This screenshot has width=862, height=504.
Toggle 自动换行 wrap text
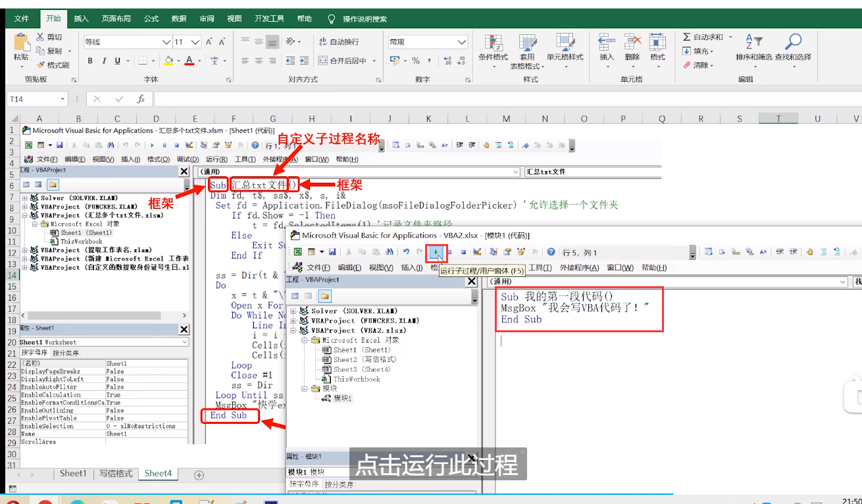(338, 41)
